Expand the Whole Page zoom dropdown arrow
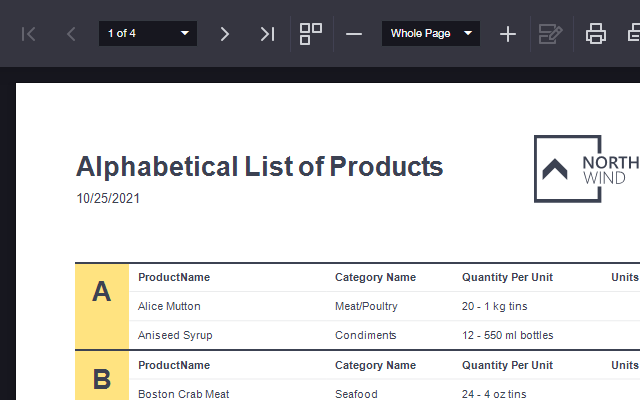This screenshot has height=400, width=640. [468, 34]
